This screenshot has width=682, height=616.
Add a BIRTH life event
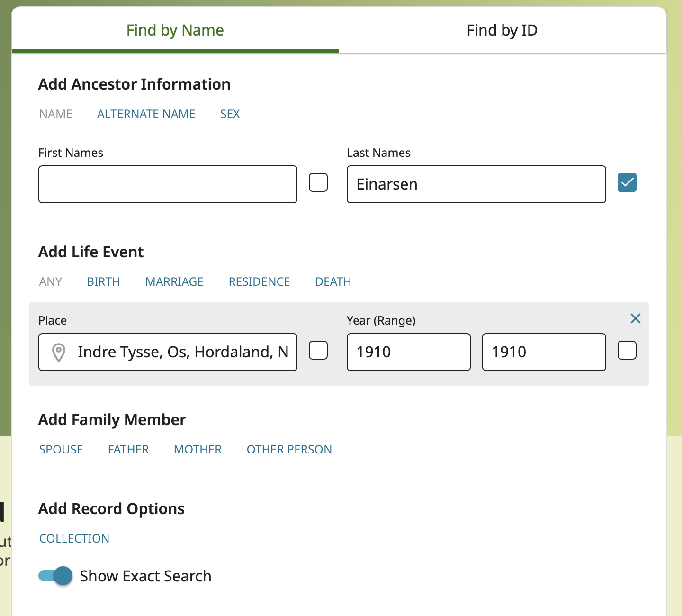tap(103, 281)
